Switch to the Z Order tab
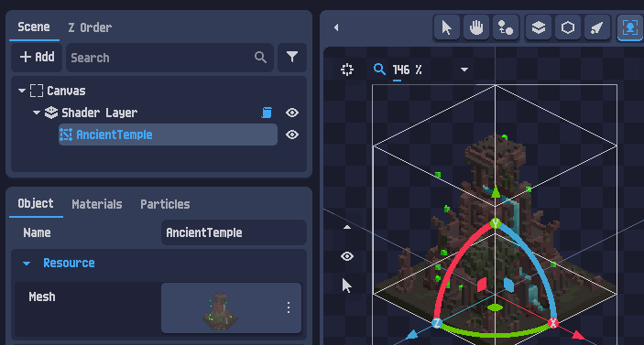This screenshot has height=345, width=644. pyautogui.click(x=90, y=27)
